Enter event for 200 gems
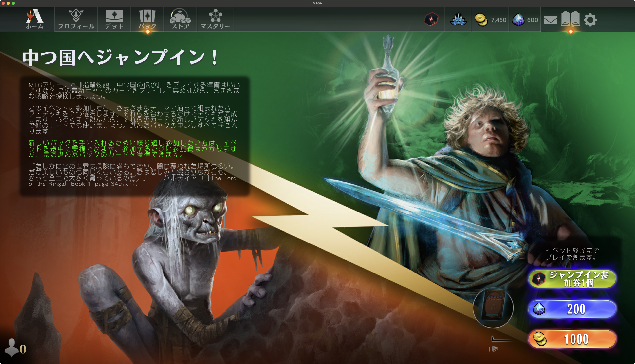635x364 pixels. [x=572, y=309]
